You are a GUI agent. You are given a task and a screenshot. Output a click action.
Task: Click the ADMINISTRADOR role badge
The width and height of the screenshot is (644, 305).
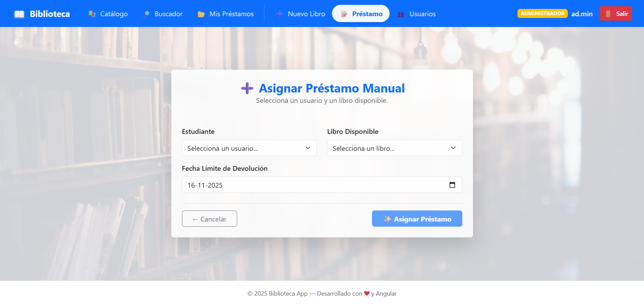tap(542, 13)
